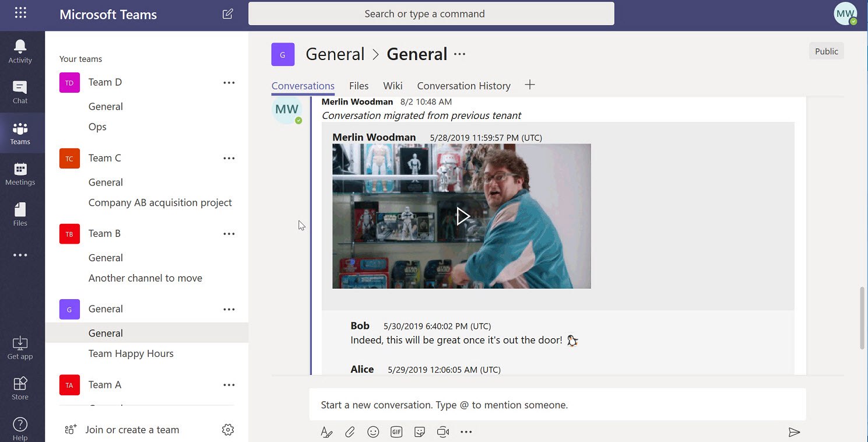Open more options for Team B
The image size is (868, 442).
click(229, 234)
